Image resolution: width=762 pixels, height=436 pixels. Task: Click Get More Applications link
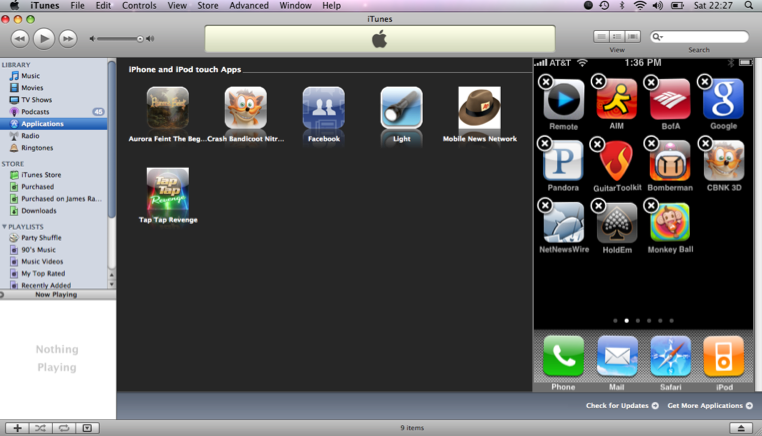click(x=710, y=405)
